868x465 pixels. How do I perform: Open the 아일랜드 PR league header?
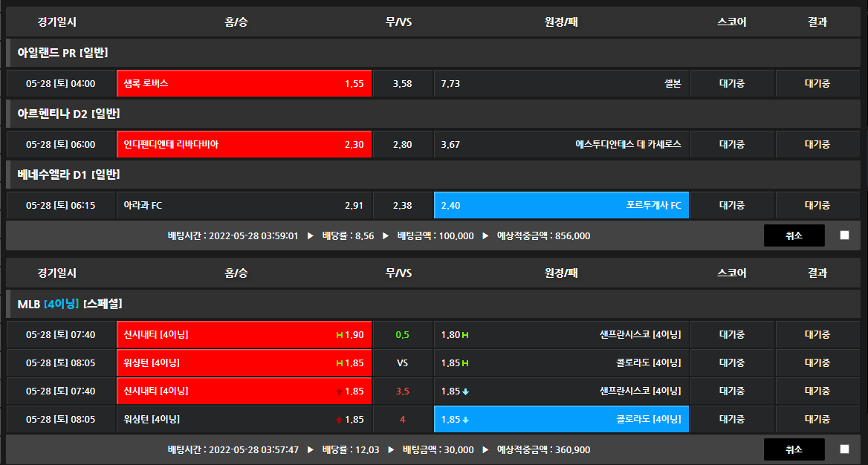point(63,53)
